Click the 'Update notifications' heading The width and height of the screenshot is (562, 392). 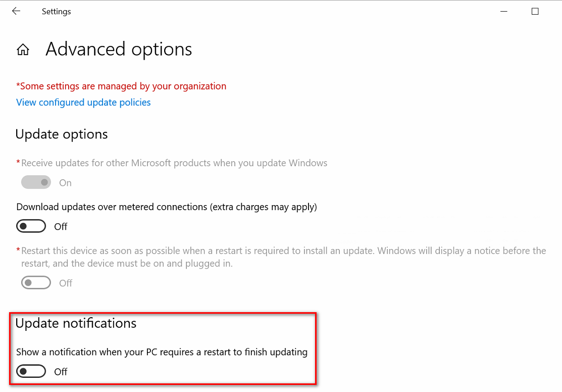click(76, 323)
